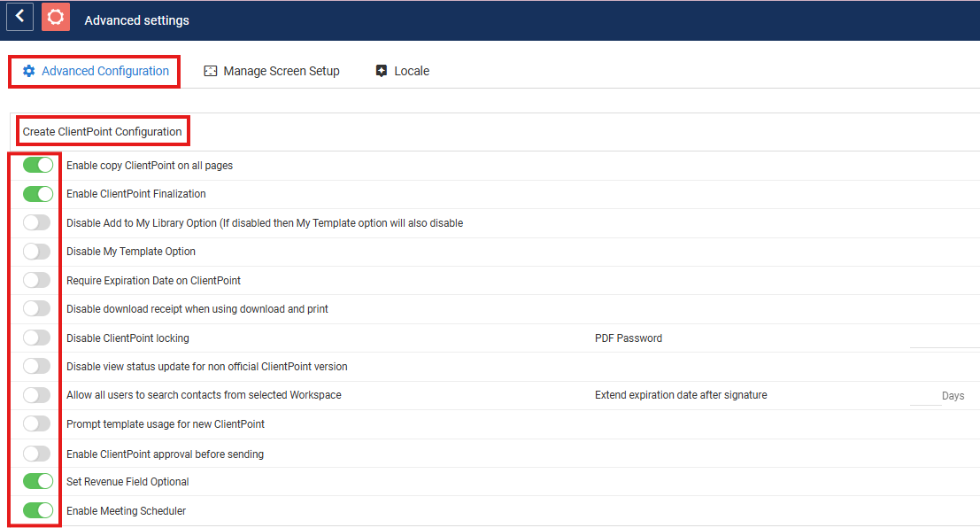Switch to the Locale tab
The image size is (980, 528).
[403, 72]
